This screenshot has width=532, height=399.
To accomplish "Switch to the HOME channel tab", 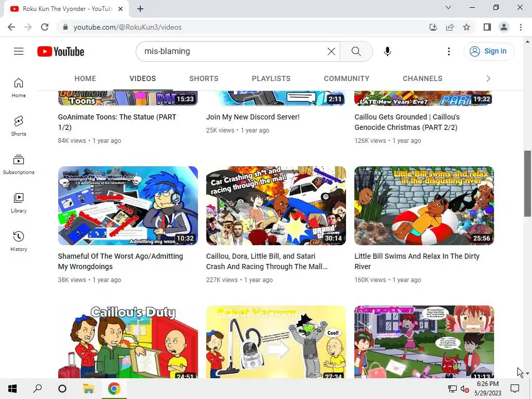I will coord(85,78).
